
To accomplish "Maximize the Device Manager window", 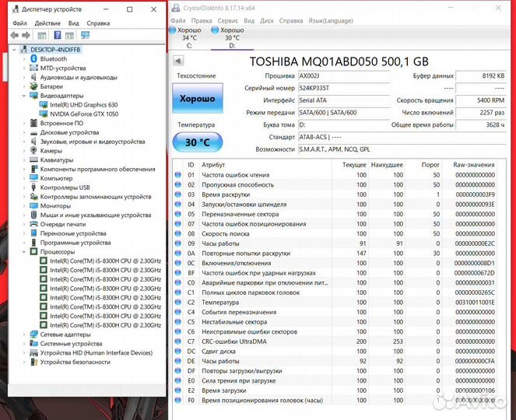I will click(130, 9).
